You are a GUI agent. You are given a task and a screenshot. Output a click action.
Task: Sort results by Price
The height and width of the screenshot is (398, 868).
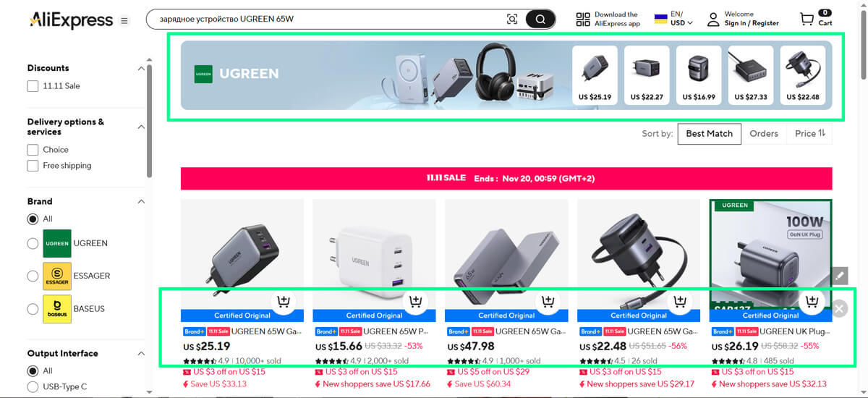pos(810,133)
